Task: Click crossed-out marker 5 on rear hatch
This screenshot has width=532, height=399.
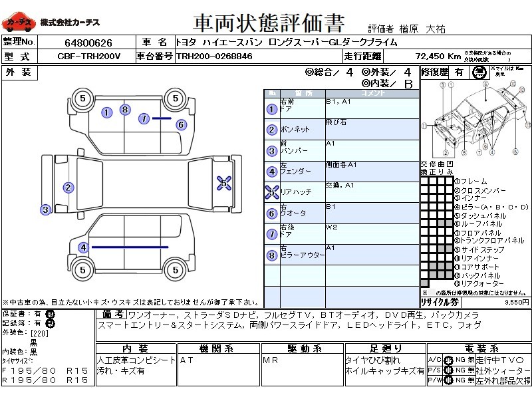Action: pyautogui.click(x=224, y=184)
